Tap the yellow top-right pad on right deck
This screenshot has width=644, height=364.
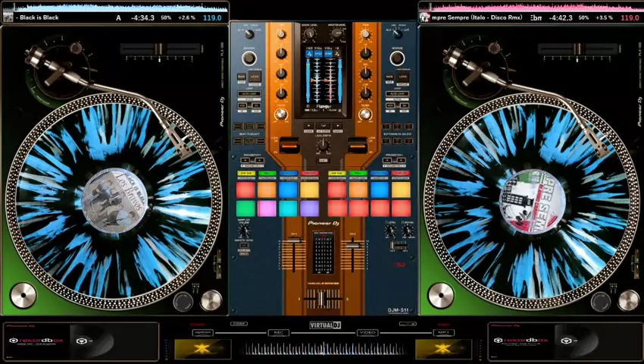[400, 190]
